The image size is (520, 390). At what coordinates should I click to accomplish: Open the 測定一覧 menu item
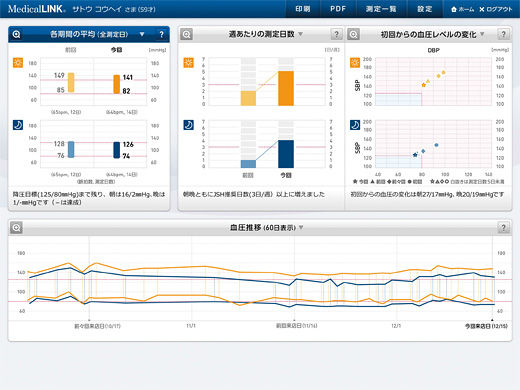pyautogui.click(x=381, y=9)
